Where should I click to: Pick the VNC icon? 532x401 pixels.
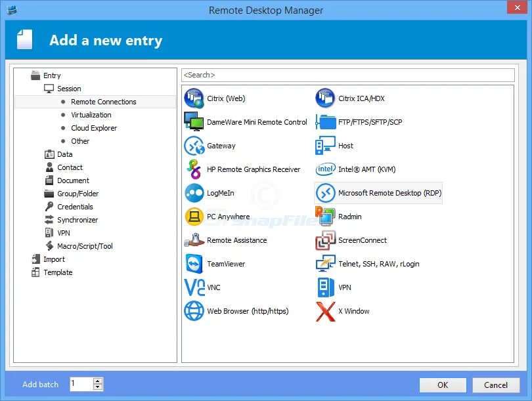[194, 287]
